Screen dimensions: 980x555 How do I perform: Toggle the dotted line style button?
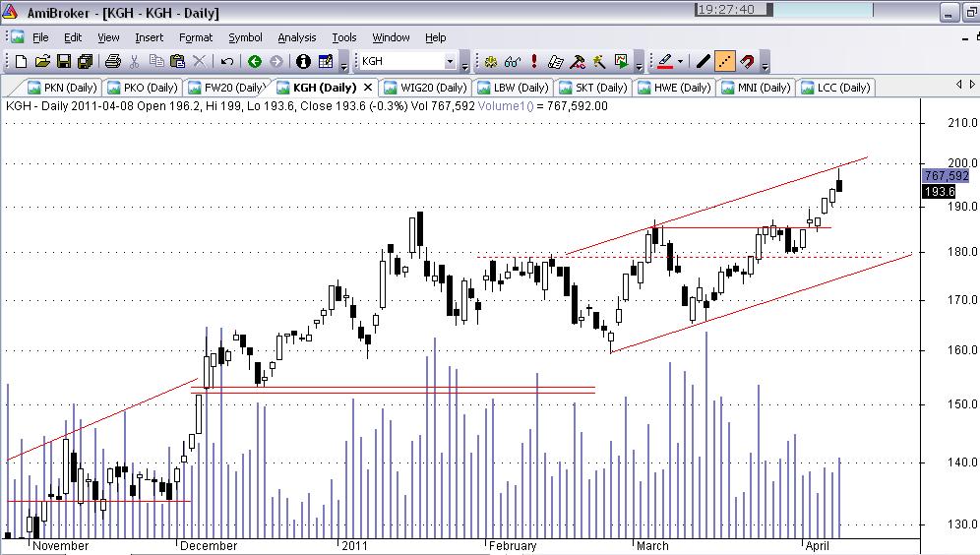point(725,62)
